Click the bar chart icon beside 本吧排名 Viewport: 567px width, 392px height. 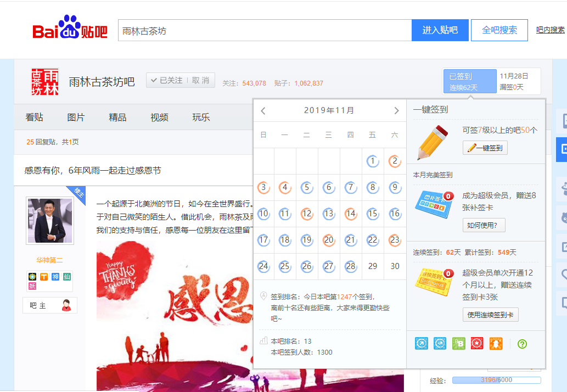coord(263,340)
